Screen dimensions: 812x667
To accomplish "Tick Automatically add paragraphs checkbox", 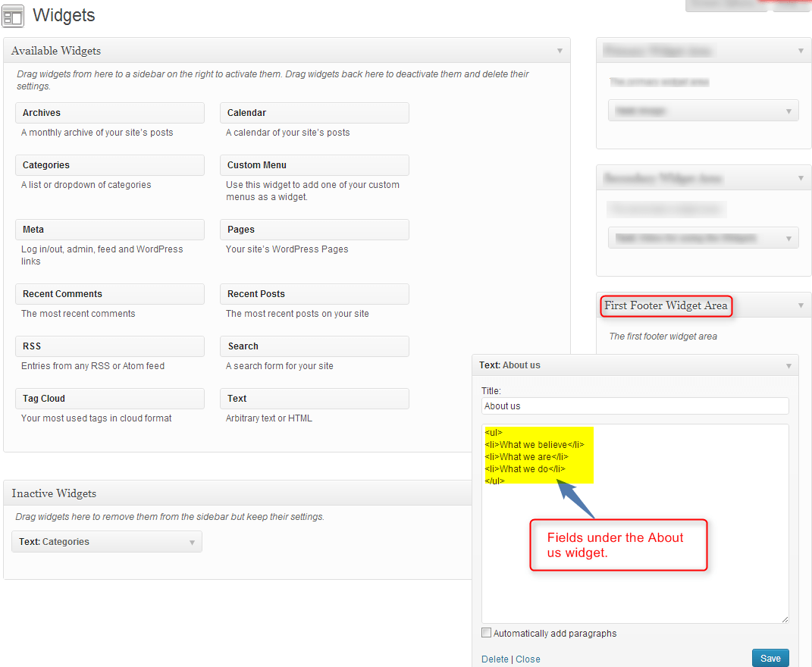I will coord(486,632).
